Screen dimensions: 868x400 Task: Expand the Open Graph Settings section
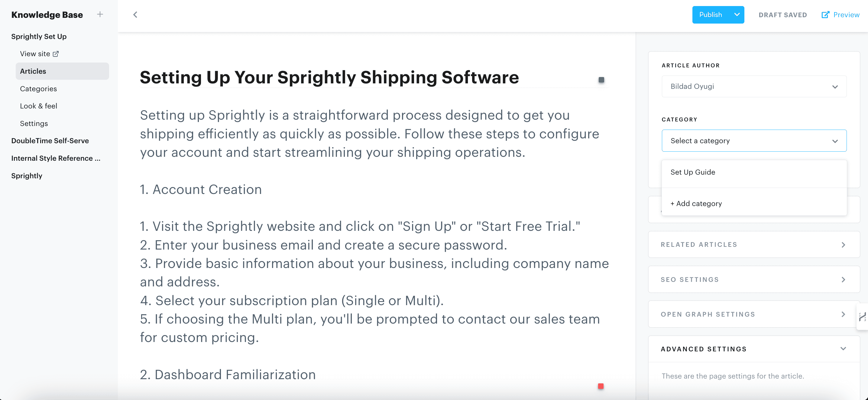[754, 314]
